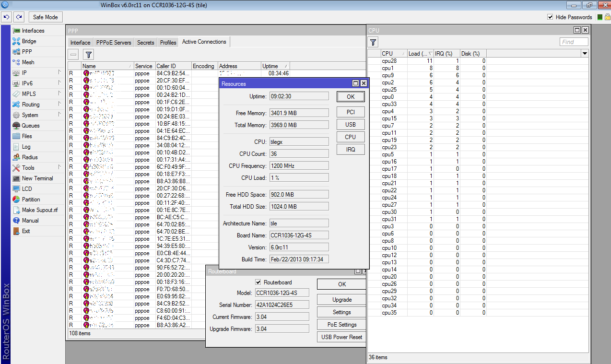Open the Bridge menu item

[x=29, y=41]
